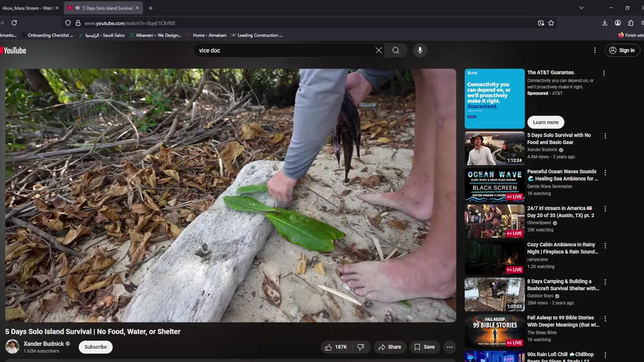
Task: Open the browser account profile icon
Action: pos(618,23)
